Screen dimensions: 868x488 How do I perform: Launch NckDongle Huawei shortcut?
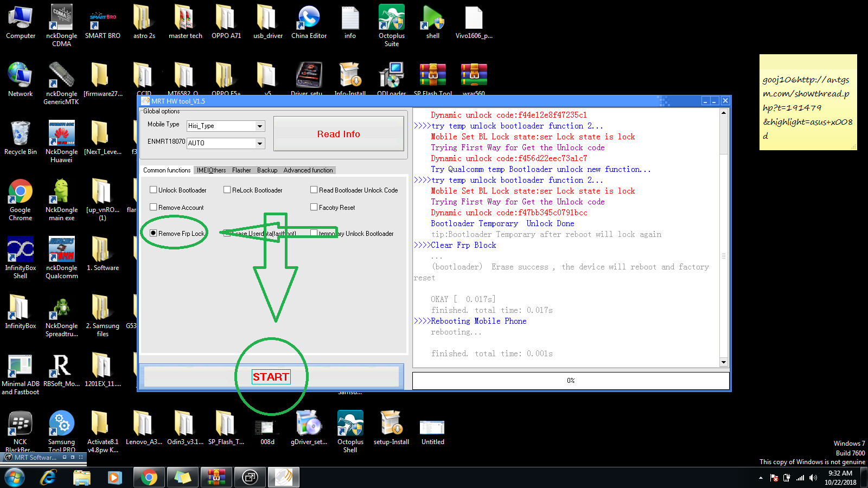click(x=61, y=142)
